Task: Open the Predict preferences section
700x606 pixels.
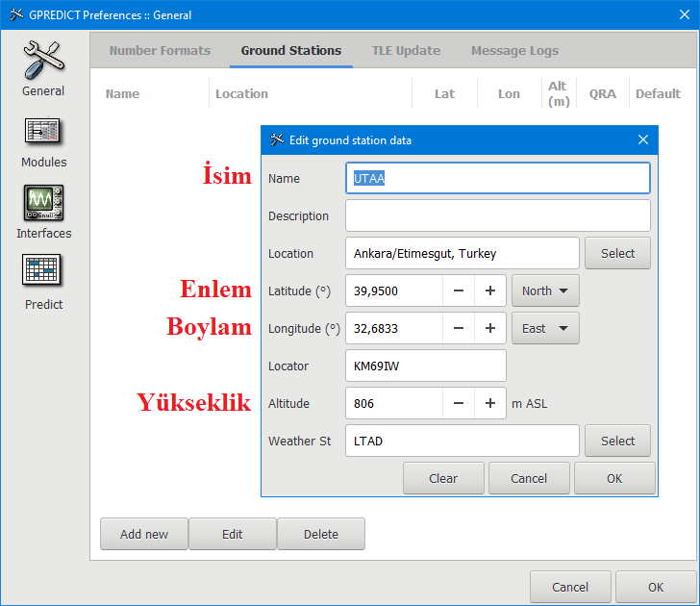Action: [43, 282]
